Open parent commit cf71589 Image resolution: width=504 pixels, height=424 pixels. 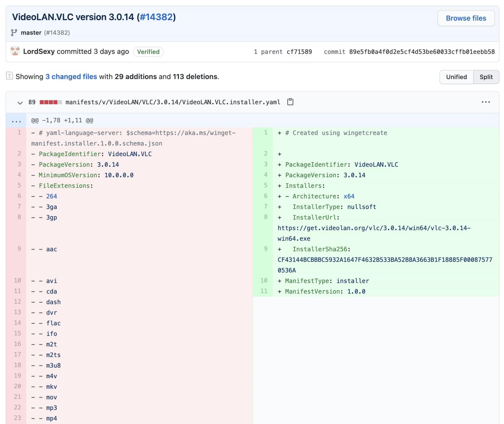(x=299, y=52)
